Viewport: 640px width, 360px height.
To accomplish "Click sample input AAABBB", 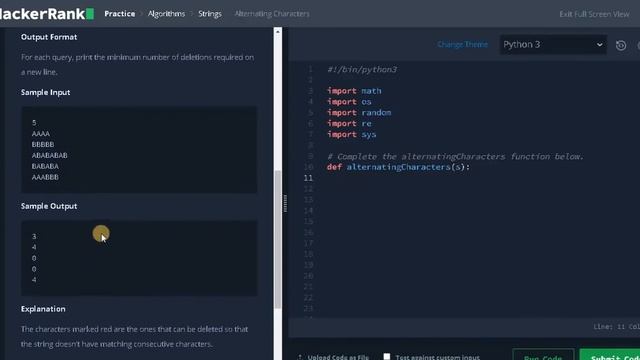I will [45, 177].
